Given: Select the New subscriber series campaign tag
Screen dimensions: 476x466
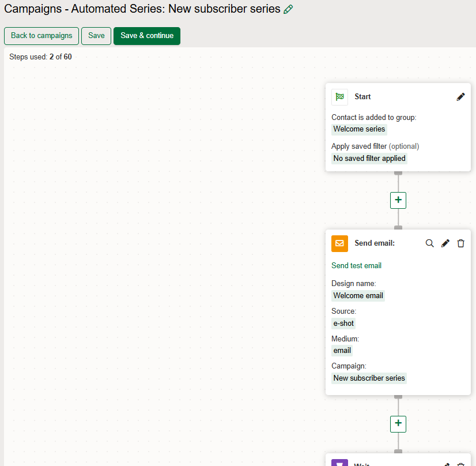Looking at the screenshot, I should pyautogui.click(x=369, y=378).
